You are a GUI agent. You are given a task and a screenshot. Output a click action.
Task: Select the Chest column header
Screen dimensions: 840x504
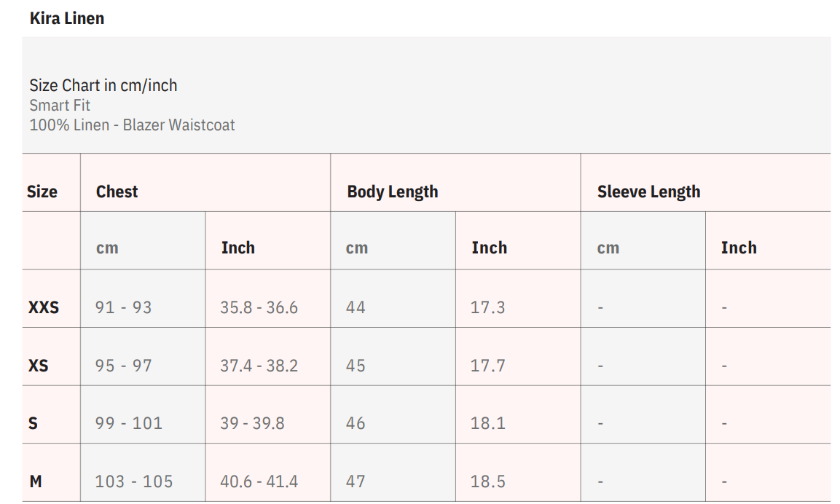pyautogui.click(x=117, y=192)
